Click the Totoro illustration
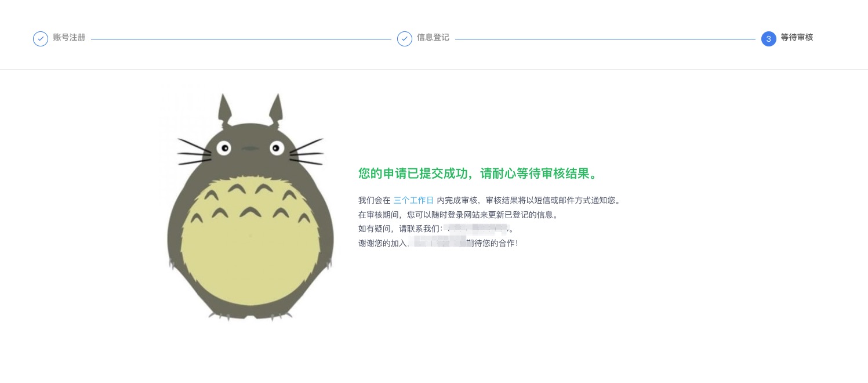Viewport: 868px width, 383px height. (250, 206)
